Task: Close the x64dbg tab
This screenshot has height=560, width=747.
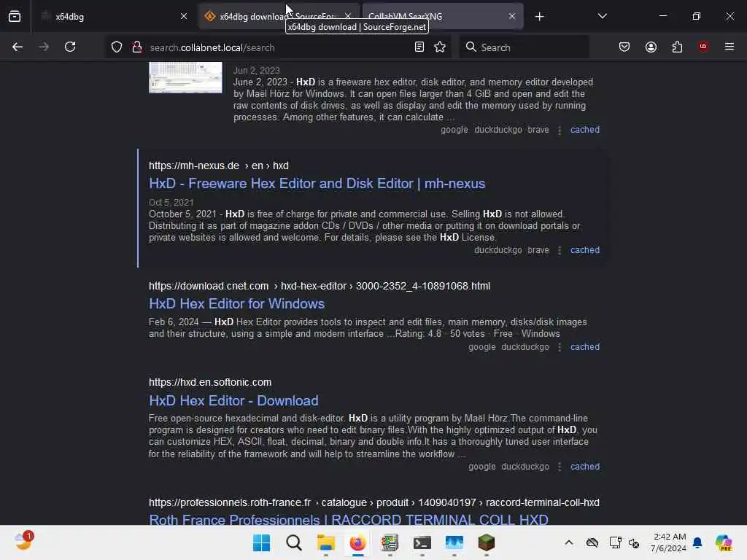Action: [184, 17]
